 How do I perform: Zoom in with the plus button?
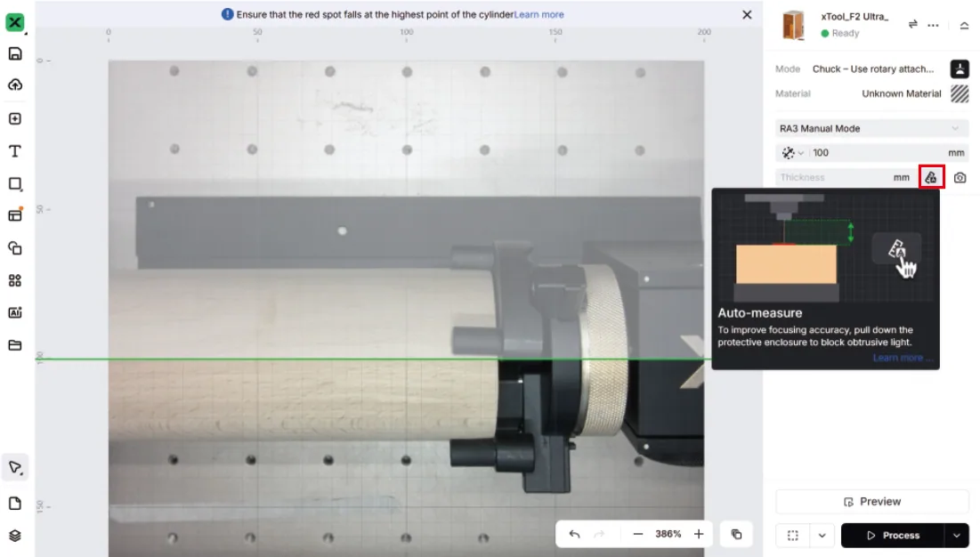click(x=699, y=534)
